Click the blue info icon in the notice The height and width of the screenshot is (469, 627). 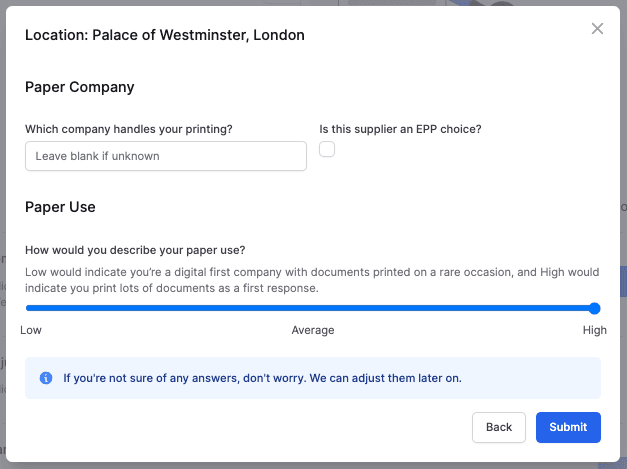(46, 378)
